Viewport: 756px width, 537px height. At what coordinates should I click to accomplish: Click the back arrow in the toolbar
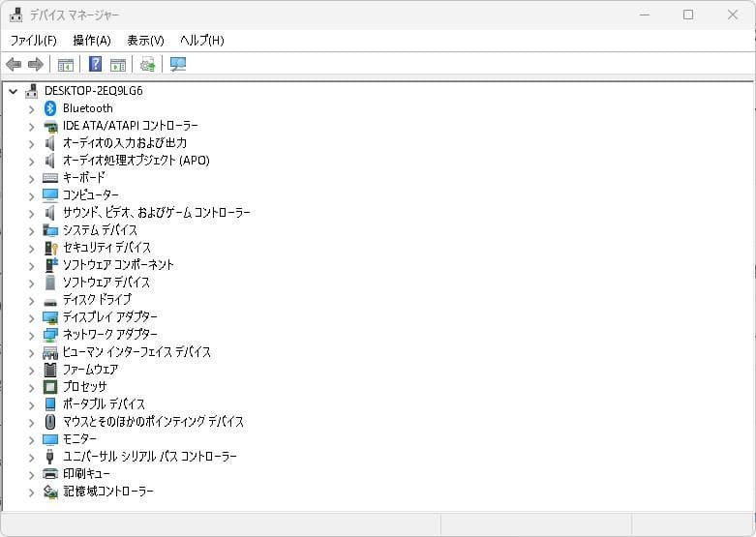14,65
